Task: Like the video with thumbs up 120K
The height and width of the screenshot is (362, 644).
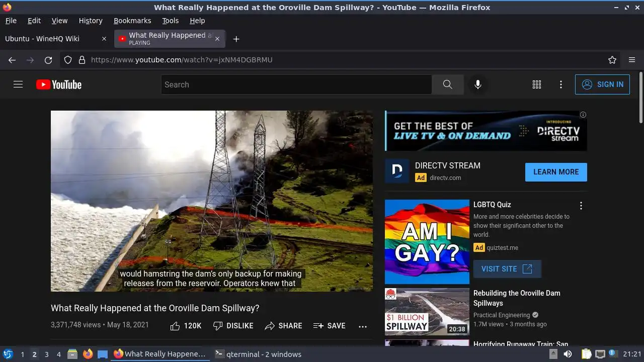Action: (x=186, y=326)
